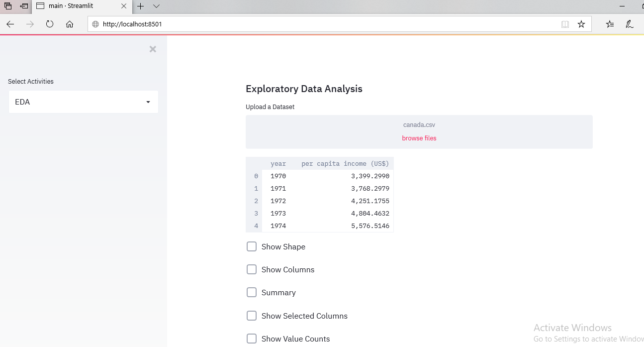This screenshot has width=644, height=347.
Task: Check the Summary option
Action: pos(252,292)
